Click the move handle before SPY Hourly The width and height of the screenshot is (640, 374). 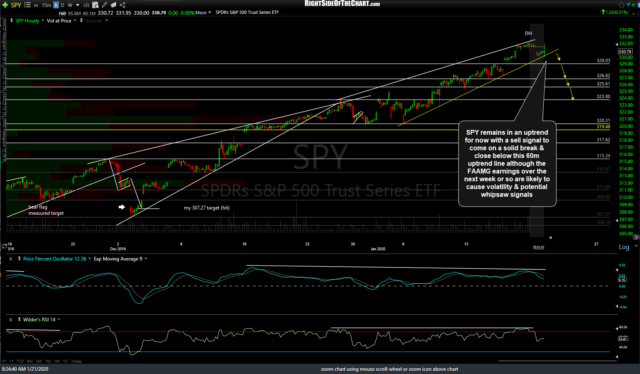(x=11, y=20)
